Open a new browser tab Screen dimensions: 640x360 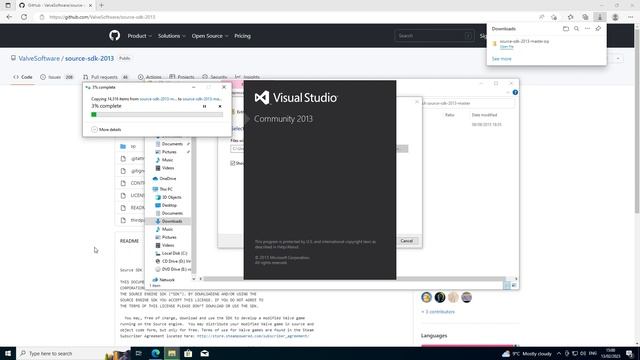point(101,5)
